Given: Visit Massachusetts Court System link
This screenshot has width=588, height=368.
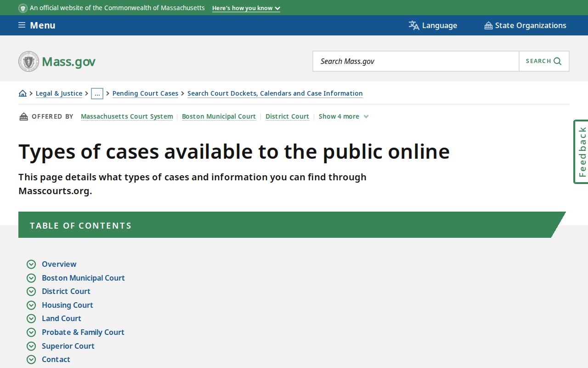Looking at the screenshot, I should click(x=127, y=116).
